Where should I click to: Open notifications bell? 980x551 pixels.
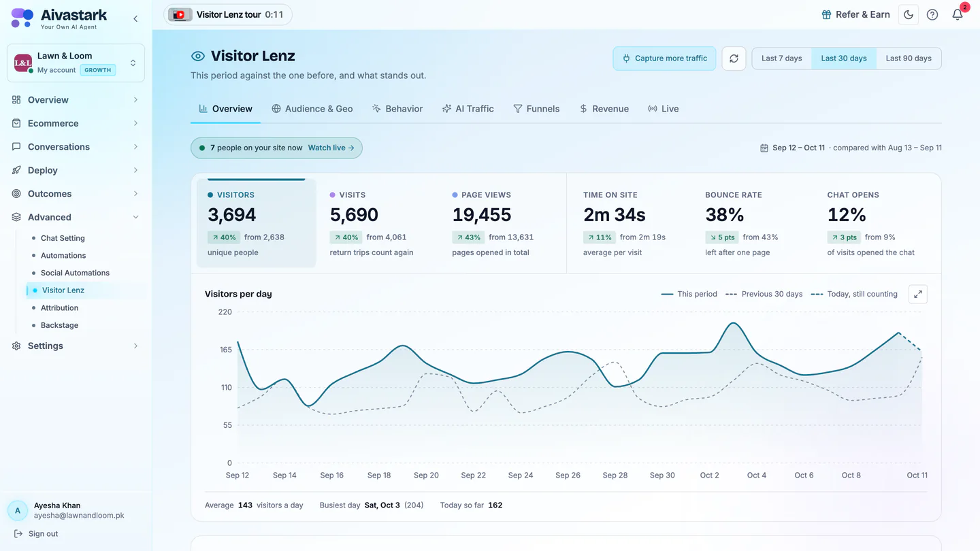[x=958, y=14]
